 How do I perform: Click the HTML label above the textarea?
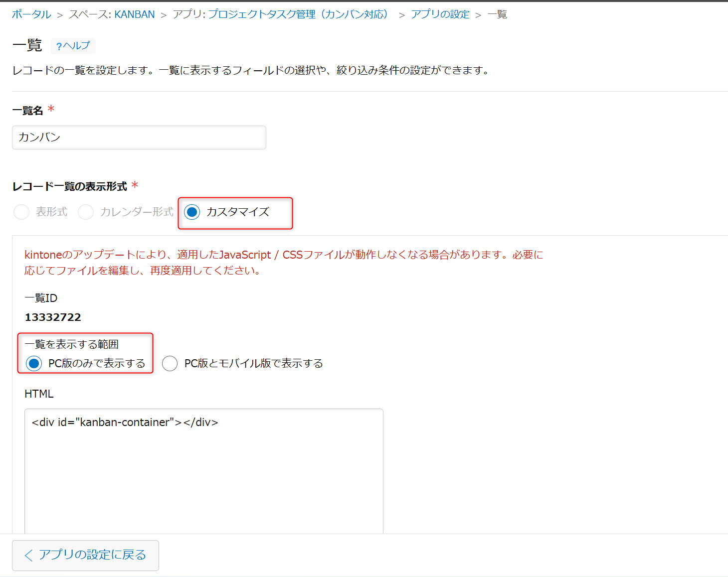39,394
